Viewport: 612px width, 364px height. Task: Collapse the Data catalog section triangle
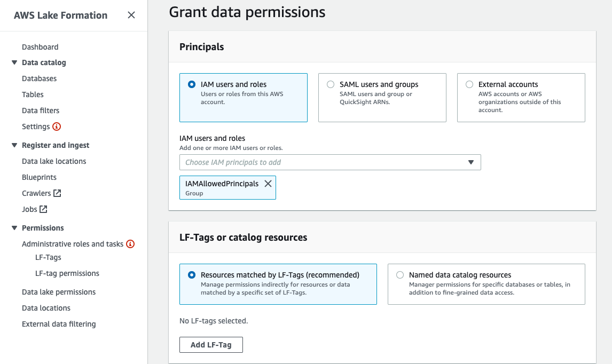14,62
